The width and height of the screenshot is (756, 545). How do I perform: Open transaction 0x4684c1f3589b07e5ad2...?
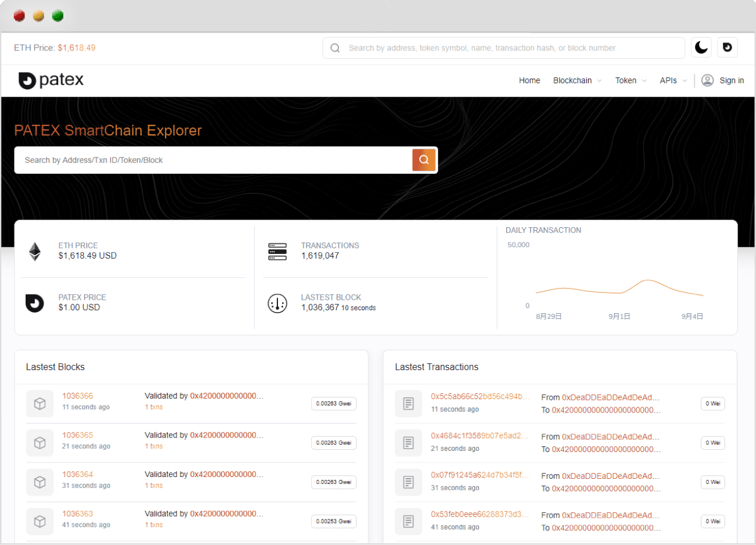click(x=480, y=436)
